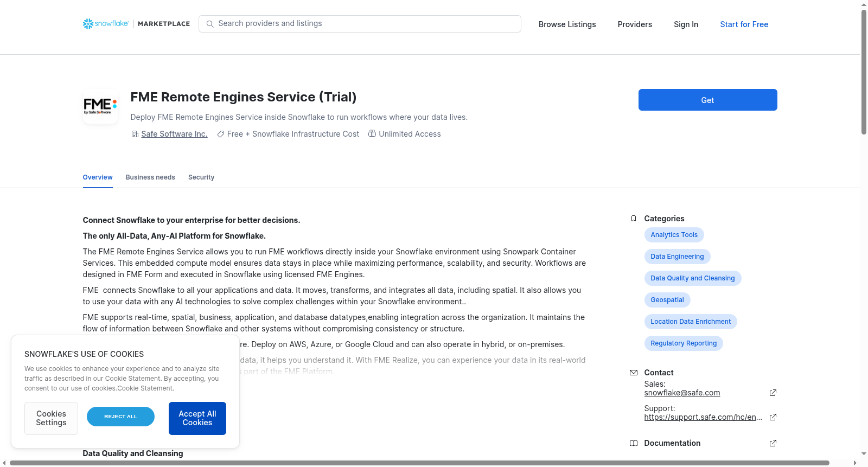This screenshot has width=868, height=467.
Task: Open Cookies Settings in cookie banner
Action: [x=51, y=418]
